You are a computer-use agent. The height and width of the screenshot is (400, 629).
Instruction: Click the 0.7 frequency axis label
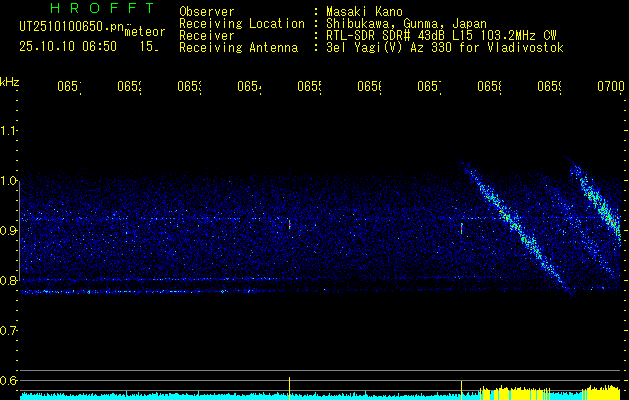click(8, 331)
